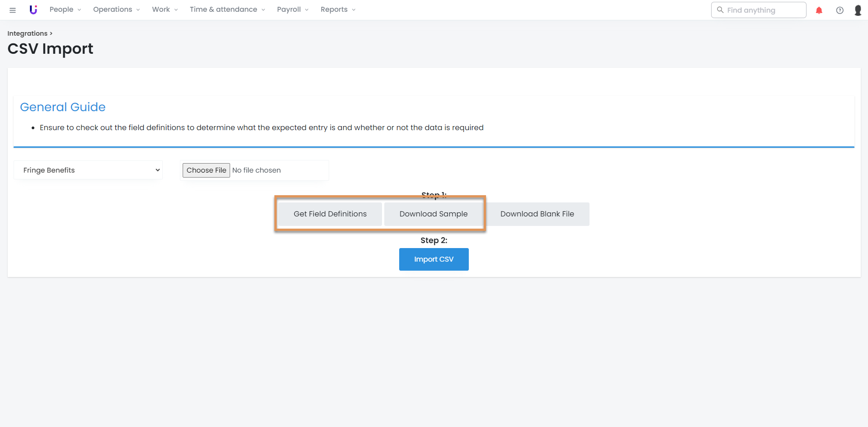Click the search magnifier icon

click(x=720, y=10)
